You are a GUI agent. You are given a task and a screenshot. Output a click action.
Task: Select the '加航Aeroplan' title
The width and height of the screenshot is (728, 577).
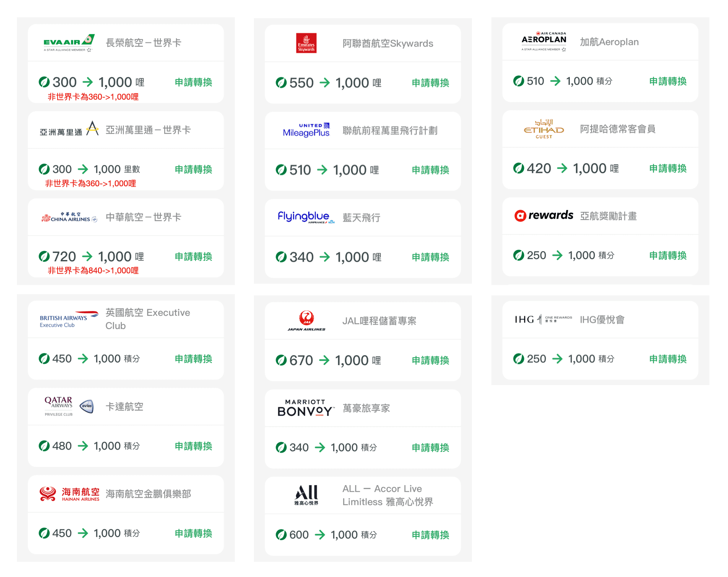(x=609, y=42)
